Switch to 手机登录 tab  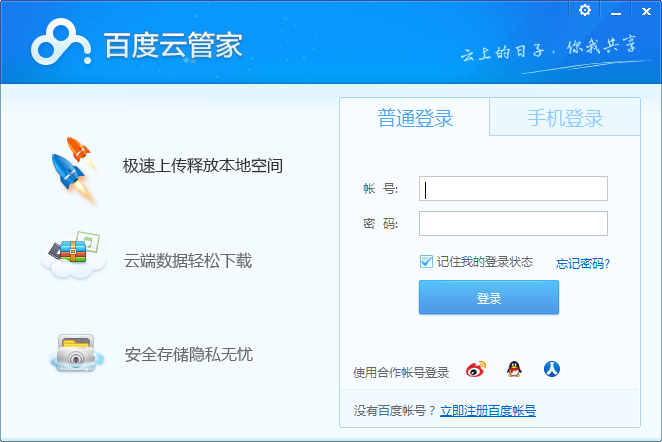coord(565,117)
